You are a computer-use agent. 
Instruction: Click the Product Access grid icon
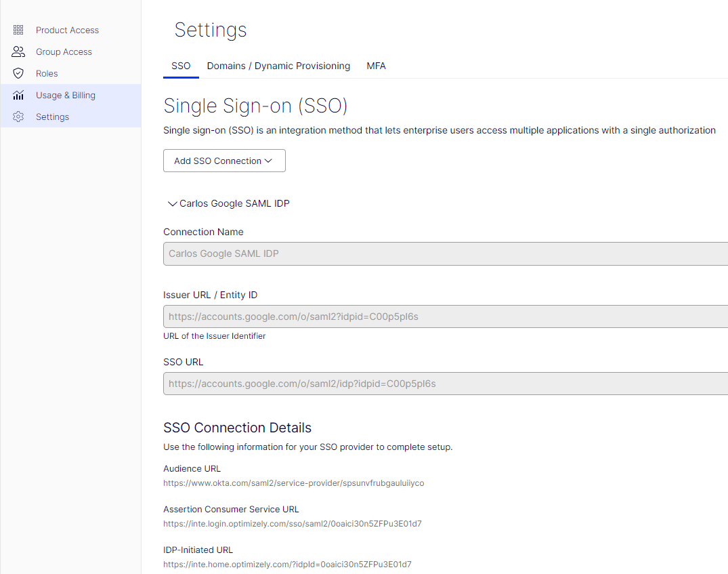pyautogui.click(x=18, y=30)
